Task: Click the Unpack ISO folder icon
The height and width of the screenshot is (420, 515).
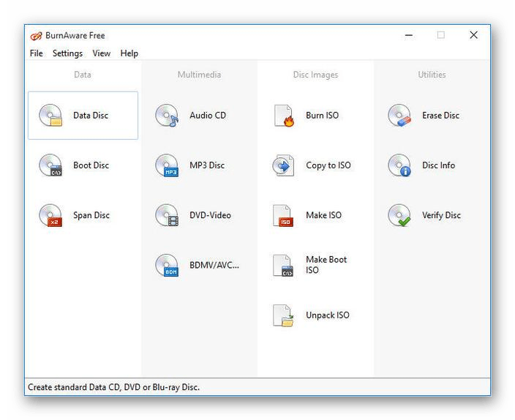Action: click(283, 315)
